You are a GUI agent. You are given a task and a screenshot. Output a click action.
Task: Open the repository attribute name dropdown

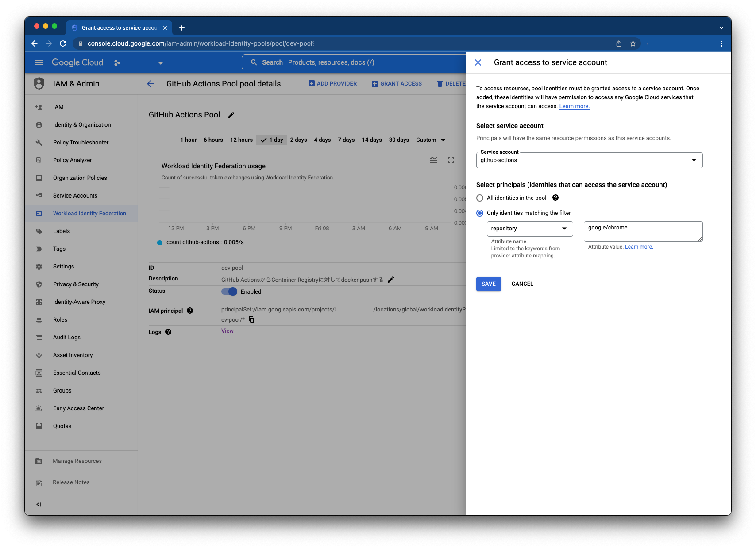[x=530, y=229]
